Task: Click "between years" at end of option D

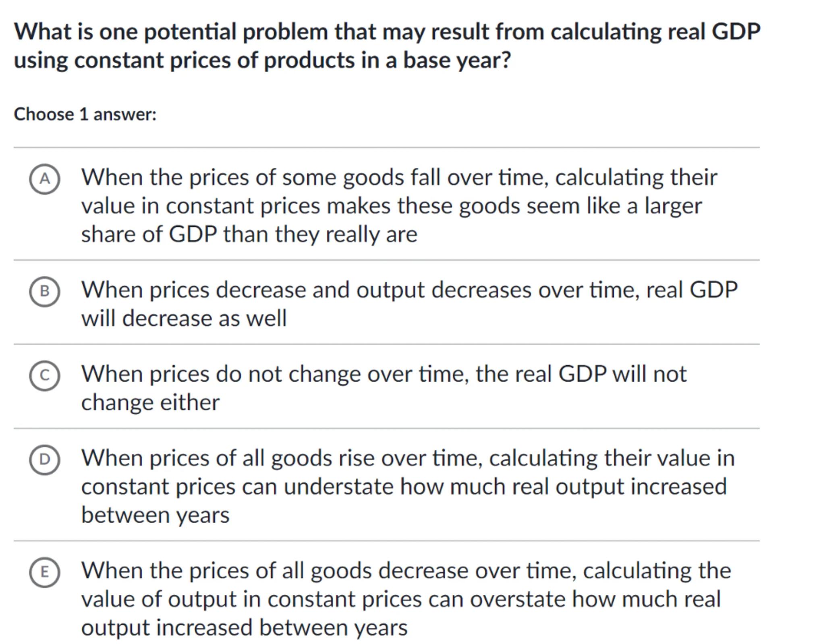Action: coord(155,515)
